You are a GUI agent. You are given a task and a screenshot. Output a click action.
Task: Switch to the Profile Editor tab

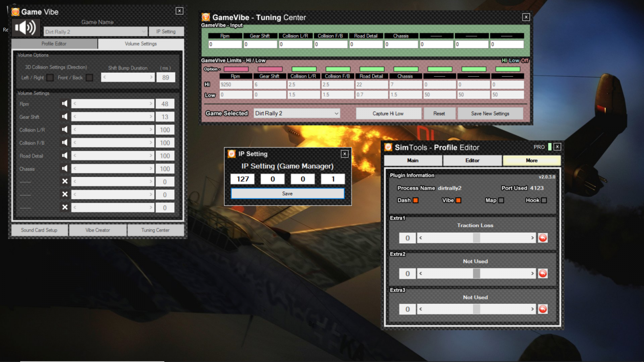point(54,43)
